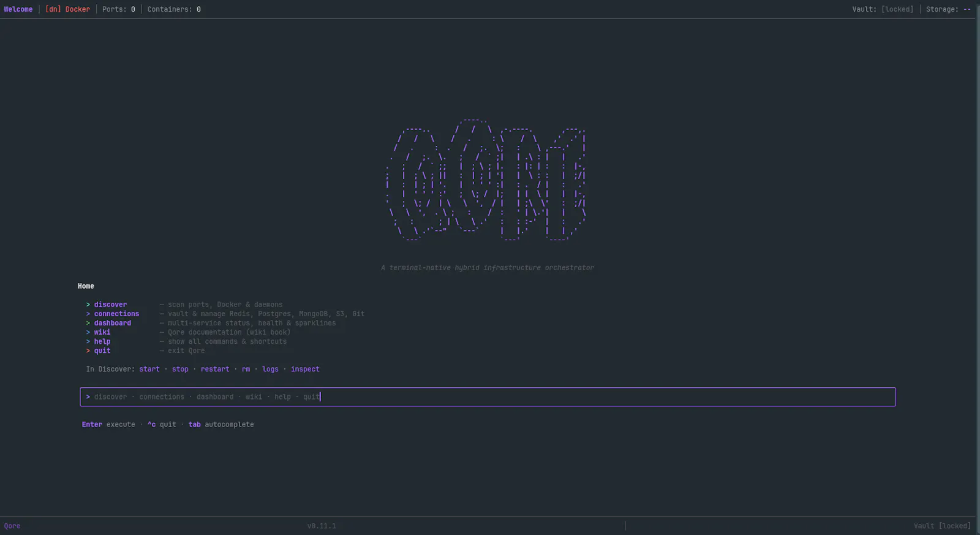
Task: Click the vertical scrollbar at right edge
Action: tap(978, 267)
